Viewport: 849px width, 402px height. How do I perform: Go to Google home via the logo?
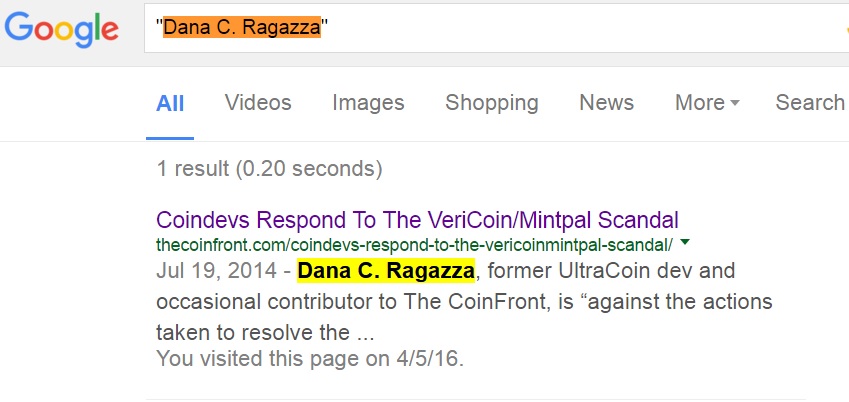pos(61,30)
